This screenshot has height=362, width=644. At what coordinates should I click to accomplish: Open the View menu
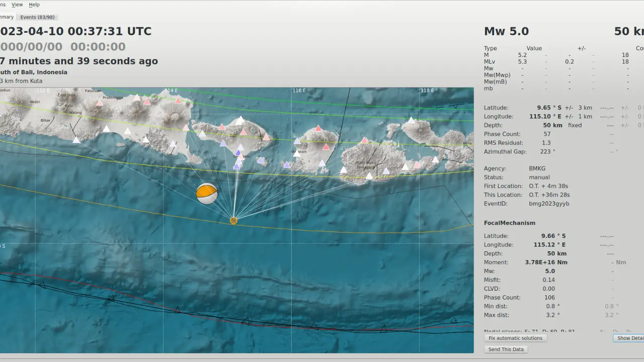coord(17,5)
